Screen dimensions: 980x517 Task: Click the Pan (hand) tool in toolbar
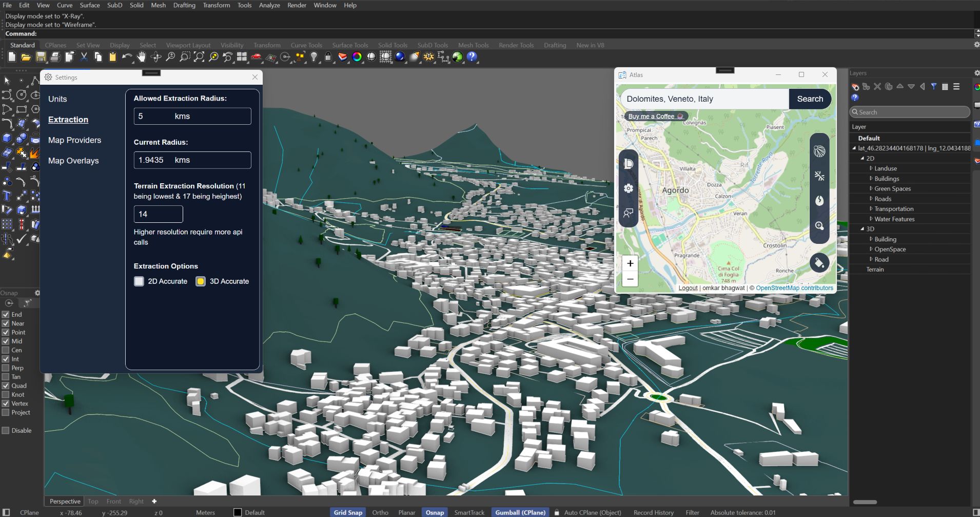pyautogui.click(x=142, y=57)
